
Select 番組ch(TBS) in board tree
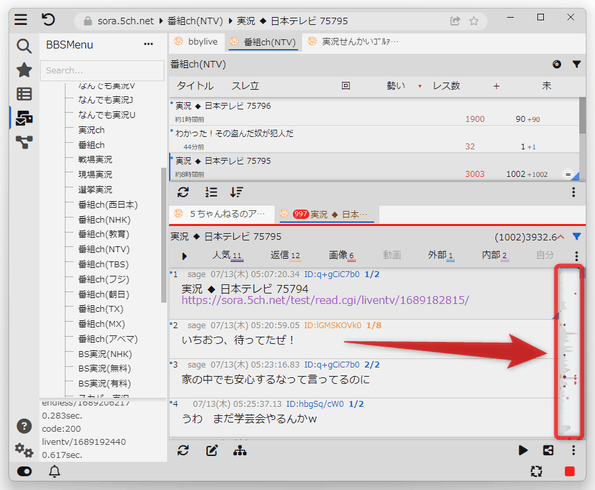[x=103, y=264]
